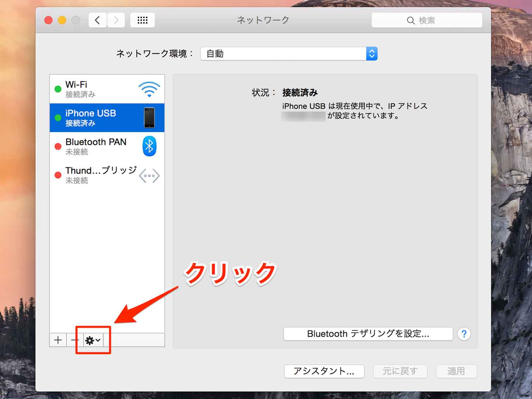Click the 接続済み status text in the detail pane
Screen dimensions: 532x399
click(300, 93)
